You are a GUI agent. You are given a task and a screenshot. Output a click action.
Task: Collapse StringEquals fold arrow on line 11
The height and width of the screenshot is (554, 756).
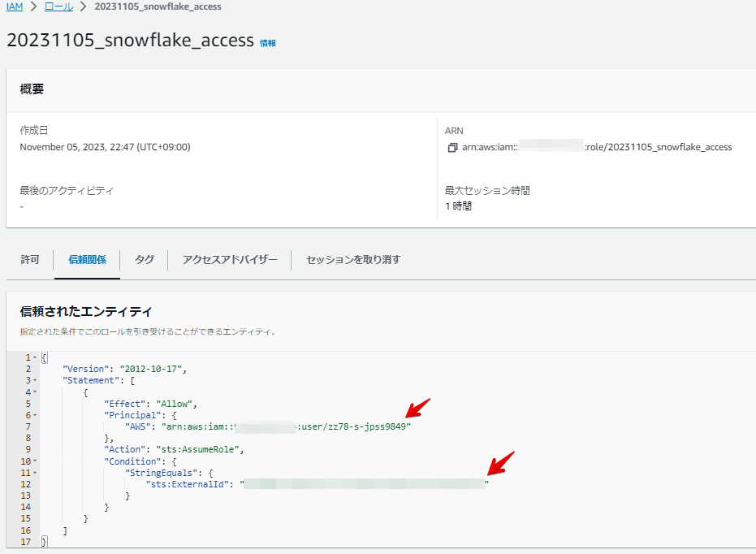[x=35, y=473]
